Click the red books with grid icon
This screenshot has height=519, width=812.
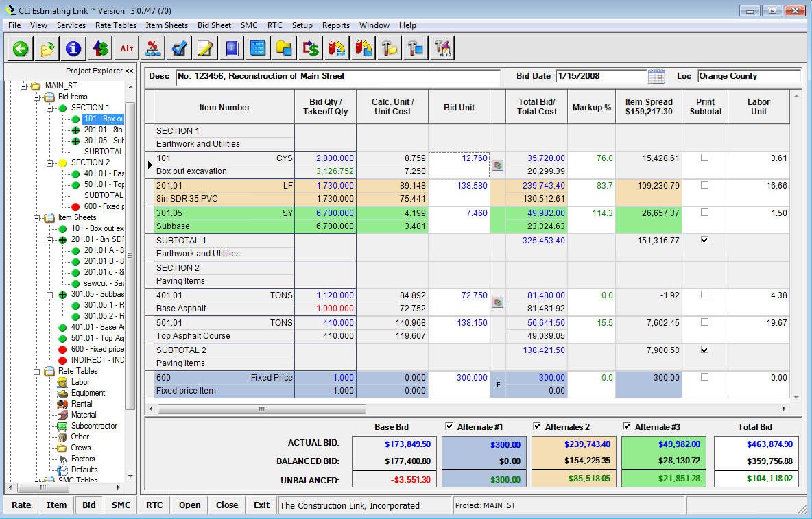pos(337,49)
